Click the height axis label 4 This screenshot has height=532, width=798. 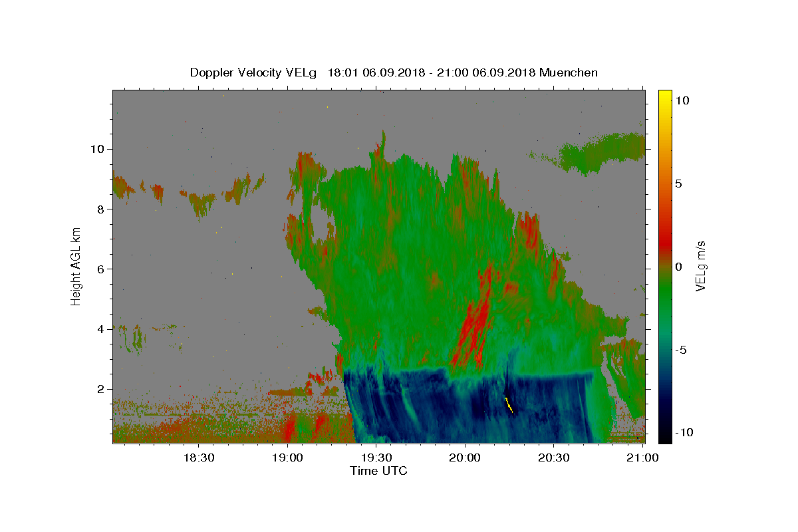102,329
